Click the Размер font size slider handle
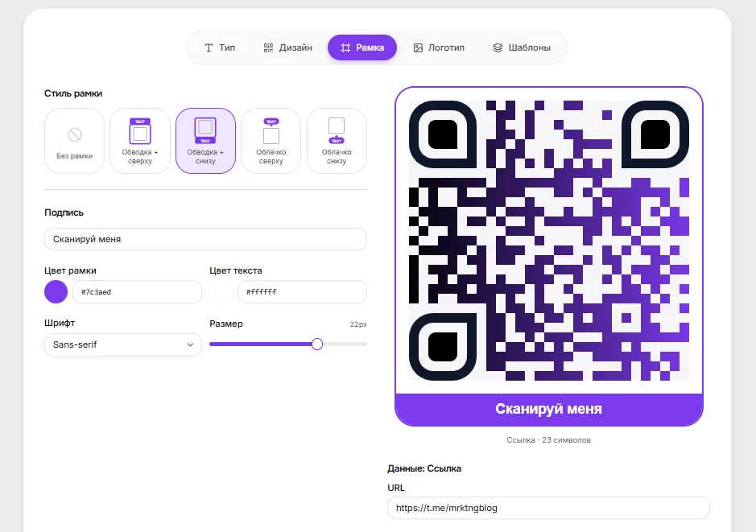756x532 pixels. click(x=316, y=344)
